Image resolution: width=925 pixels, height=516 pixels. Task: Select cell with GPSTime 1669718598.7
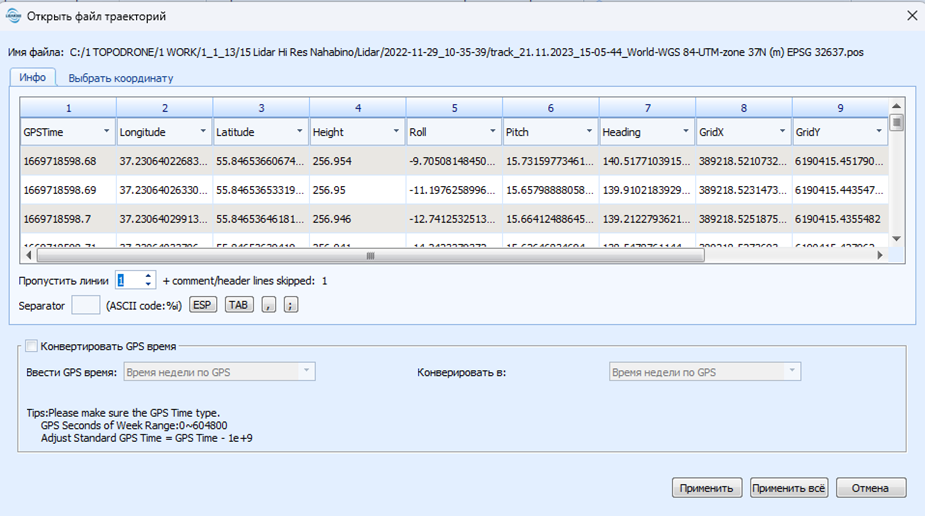pos(68,219)
